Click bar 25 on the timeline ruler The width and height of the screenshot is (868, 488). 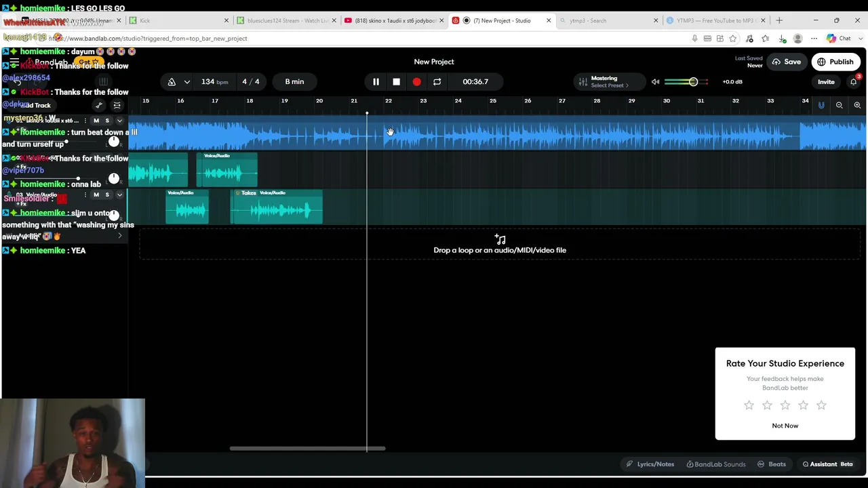(493, 101)
